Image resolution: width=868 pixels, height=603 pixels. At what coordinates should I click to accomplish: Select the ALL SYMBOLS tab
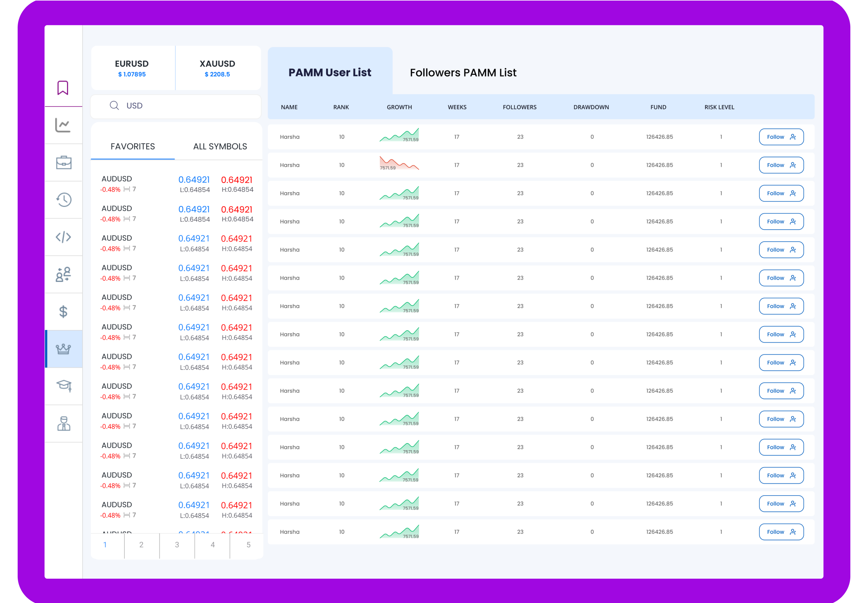pyautogui.click(x=220, y=146)
